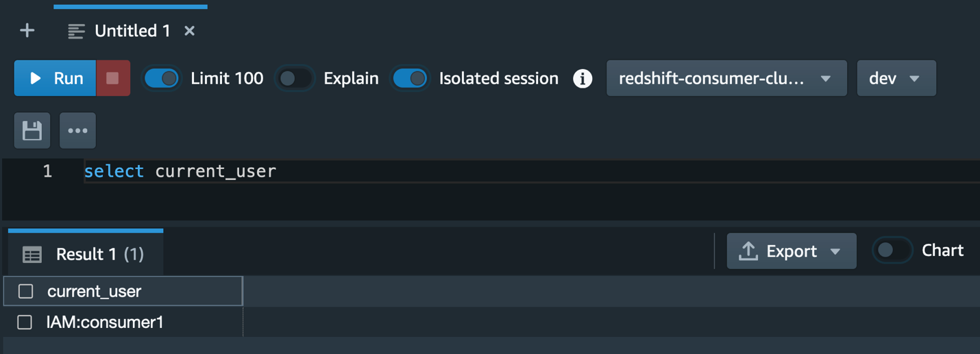Expand the dev database dropdown
Screen dimensions: 980x354
click(x=896, y=78)
